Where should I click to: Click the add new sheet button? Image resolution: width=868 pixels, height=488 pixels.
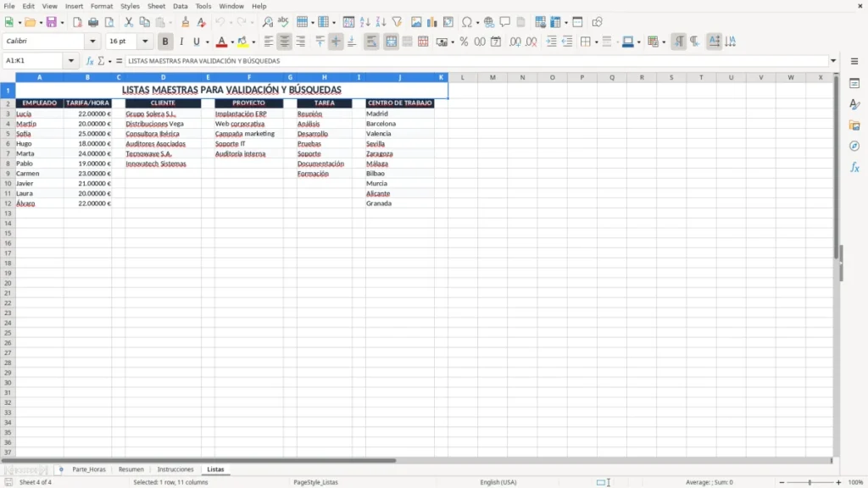[x=61, y=469]
